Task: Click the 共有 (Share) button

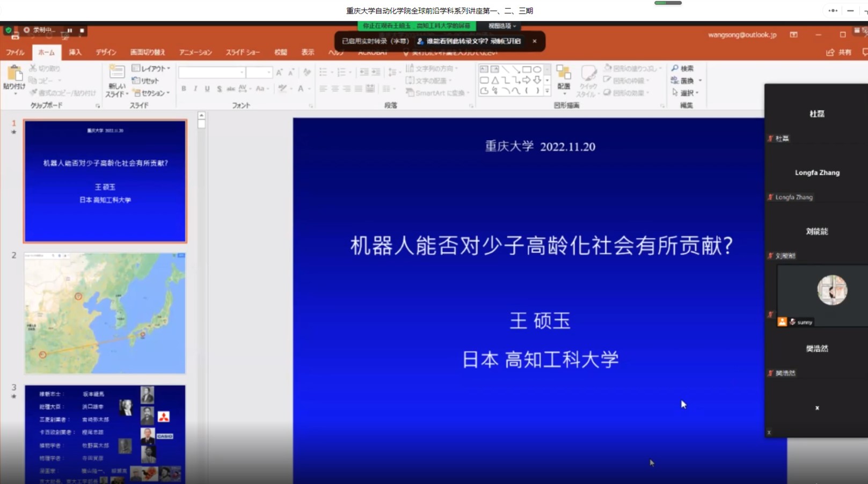Action: point(839,52)
